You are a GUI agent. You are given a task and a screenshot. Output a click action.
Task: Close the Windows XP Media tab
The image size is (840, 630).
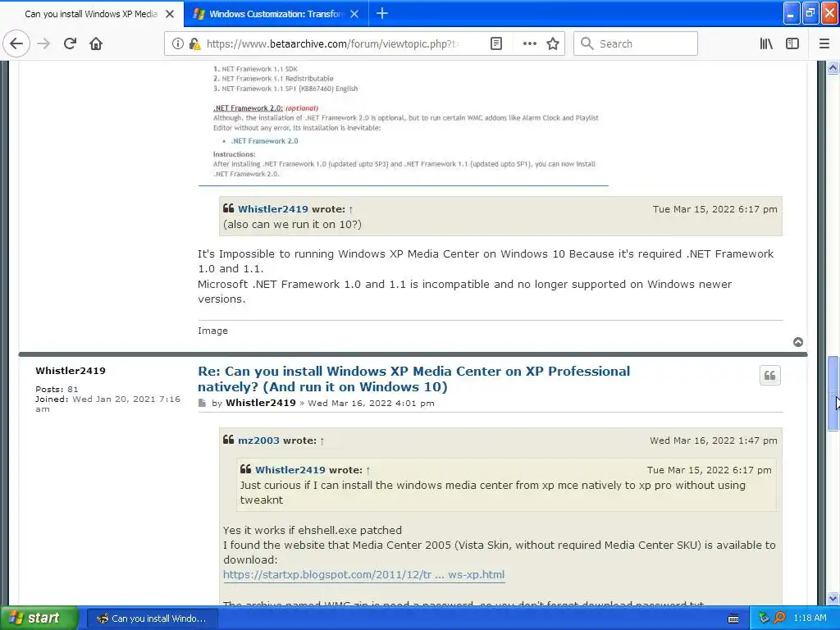(170, 14)
